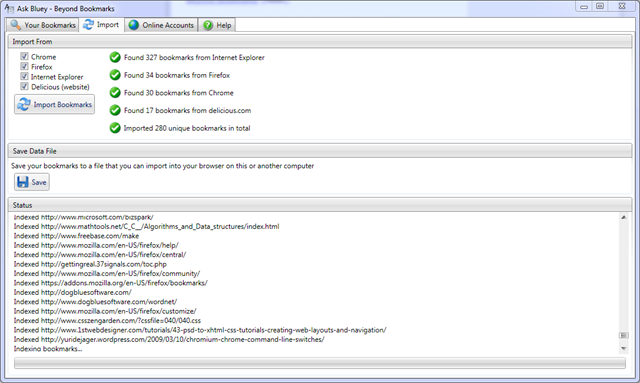Image resolution: width=640 pixels, height=383 pixels.
Task: Click green check next to Chrome result
Action: coord(115,93)
